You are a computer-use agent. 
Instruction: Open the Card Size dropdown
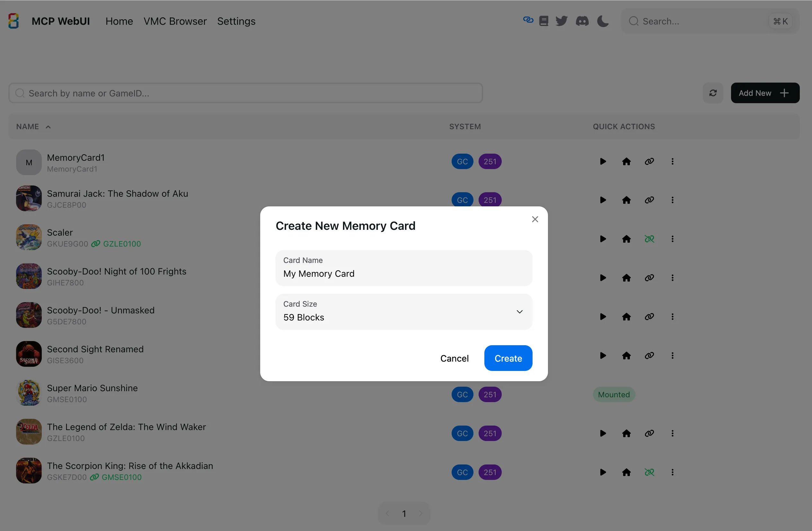404,311
